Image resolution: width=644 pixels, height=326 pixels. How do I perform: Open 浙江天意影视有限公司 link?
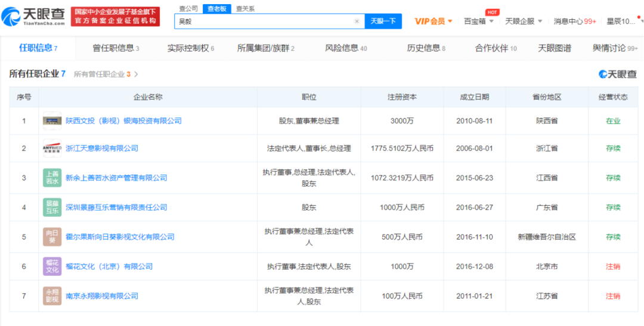[x=102, y=149]
